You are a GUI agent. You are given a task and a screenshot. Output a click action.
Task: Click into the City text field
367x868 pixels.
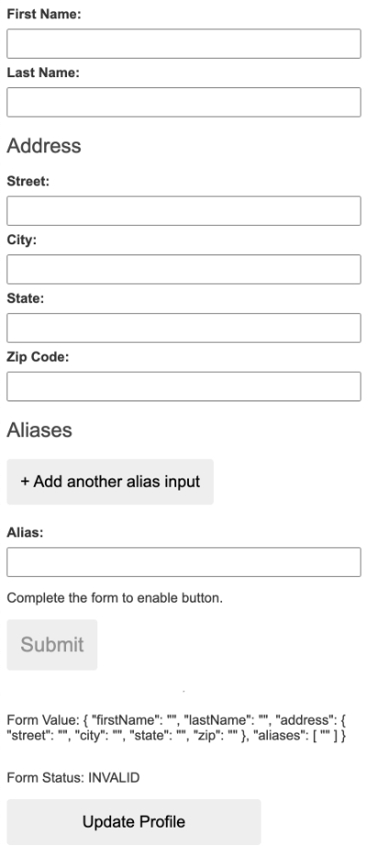183,270
